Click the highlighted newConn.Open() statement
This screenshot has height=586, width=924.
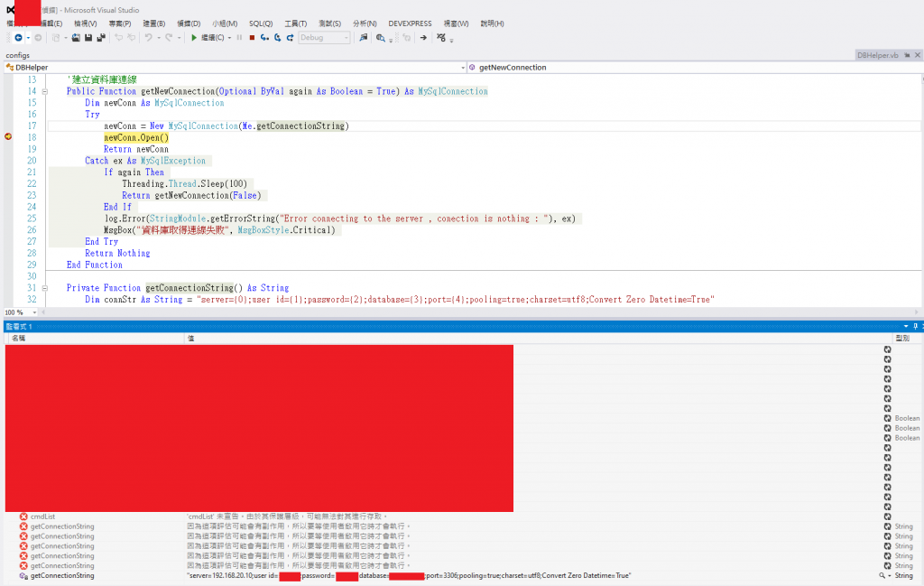(136, 137)
